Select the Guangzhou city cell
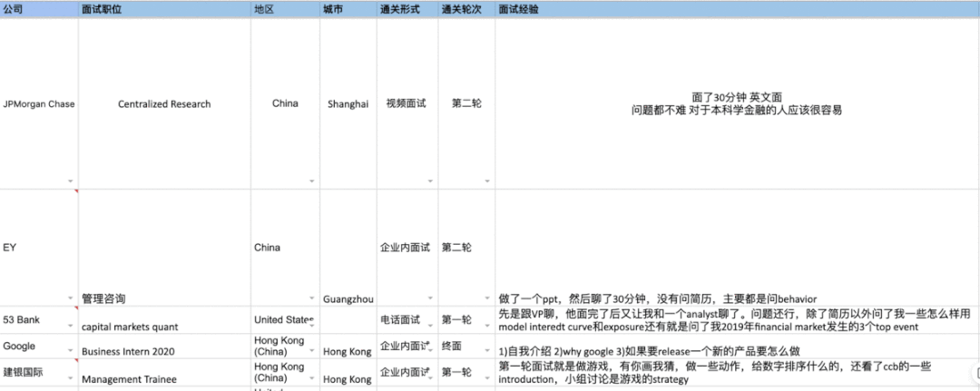The width and height of the screenshot is (980, 391). tap(348, 248)
